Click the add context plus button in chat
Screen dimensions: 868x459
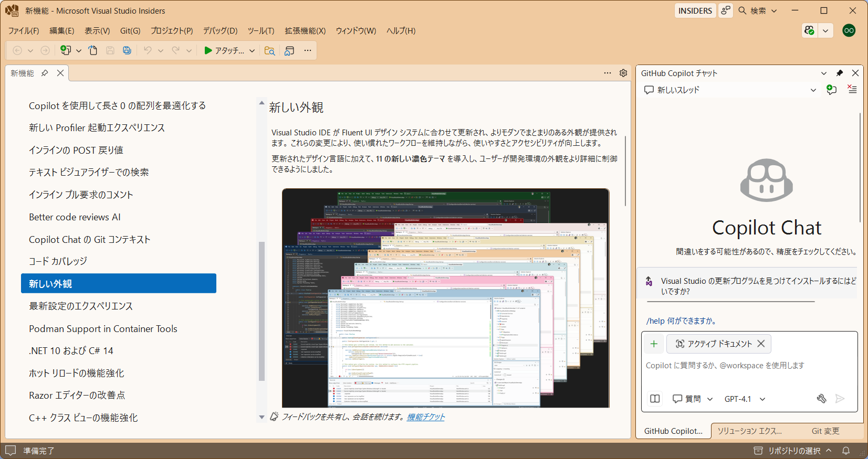coord(654,344)
